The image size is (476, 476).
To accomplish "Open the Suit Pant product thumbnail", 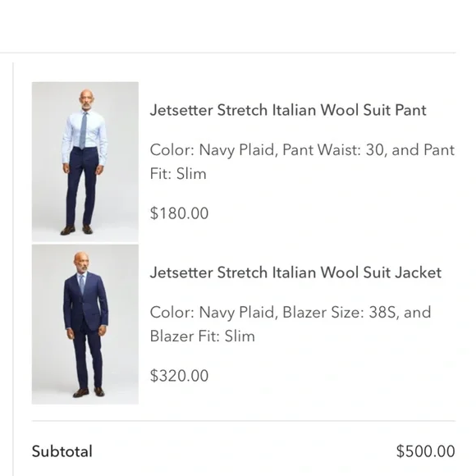I will click(x=85, y=162).
